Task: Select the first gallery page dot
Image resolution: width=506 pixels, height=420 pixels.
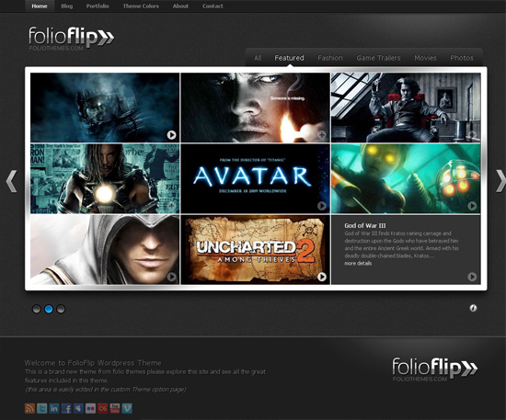Action: click(x=37, y=309)
